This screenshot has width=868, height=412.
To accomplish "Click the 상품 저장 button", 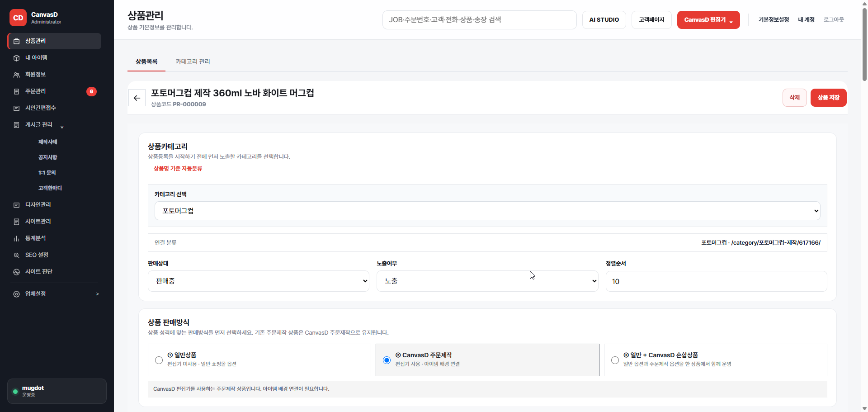I will click(x=828, y=98).
